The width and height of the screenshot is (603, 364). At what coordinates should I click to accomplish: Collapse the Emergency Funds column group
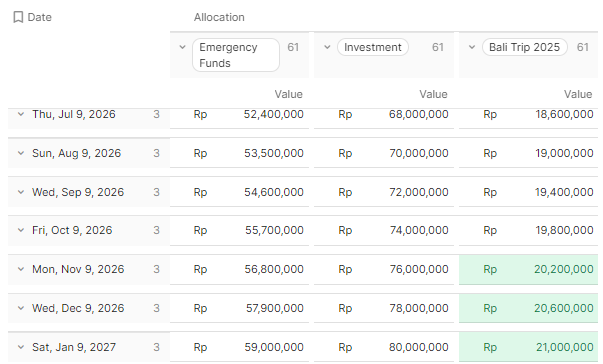coord(183,47)
